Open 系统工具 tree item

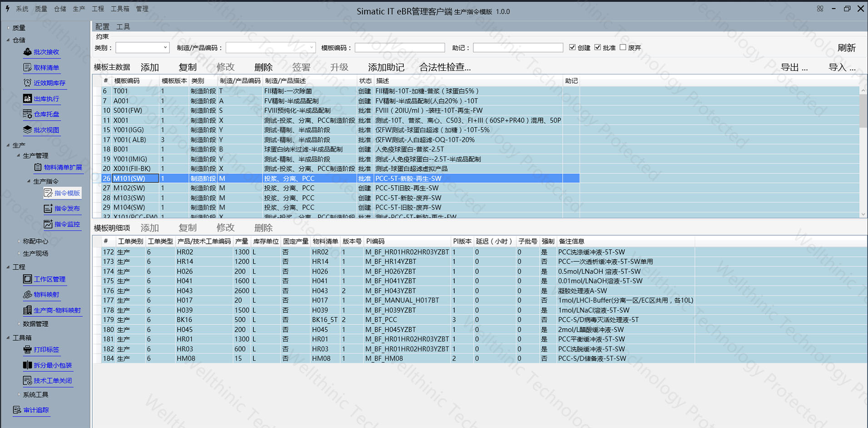(x=35, y=394)
